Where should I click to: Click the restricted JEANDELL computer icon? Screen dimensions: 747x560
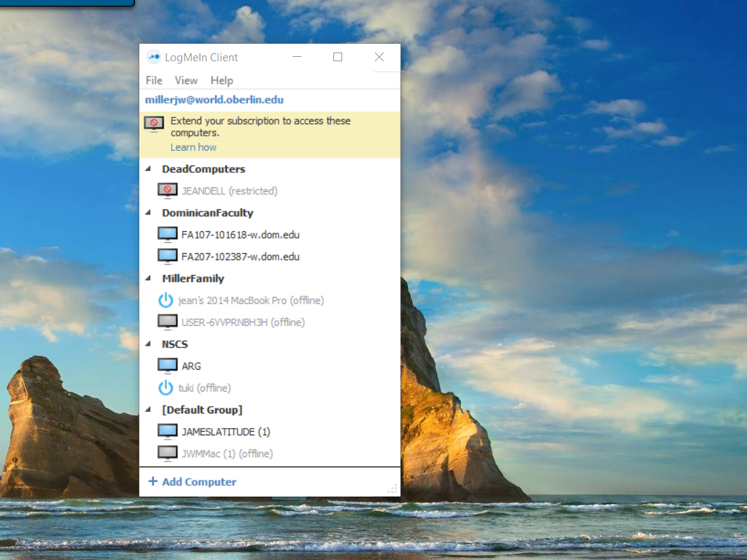point(167,191)
